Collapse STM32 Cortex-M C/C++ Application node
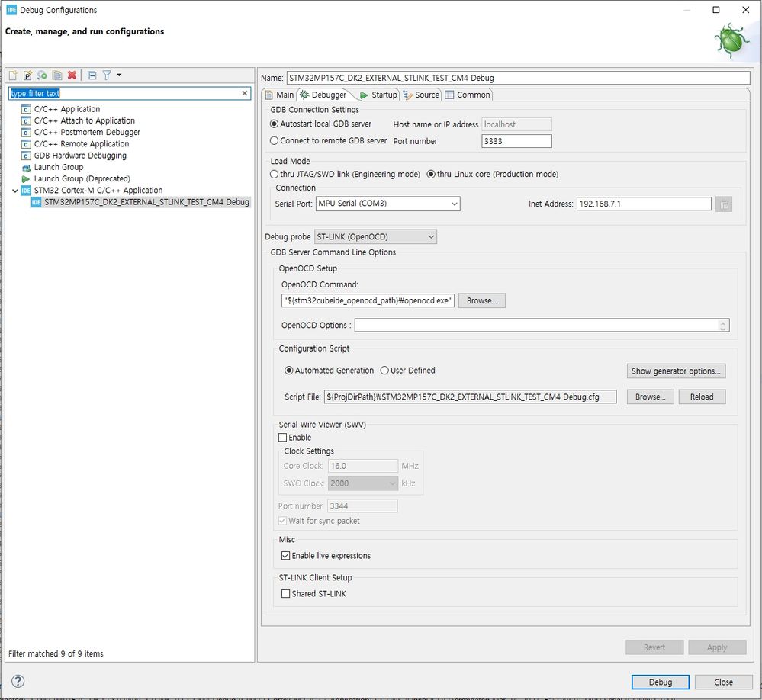This screenshot has width=762, height=700. point(15,191)
